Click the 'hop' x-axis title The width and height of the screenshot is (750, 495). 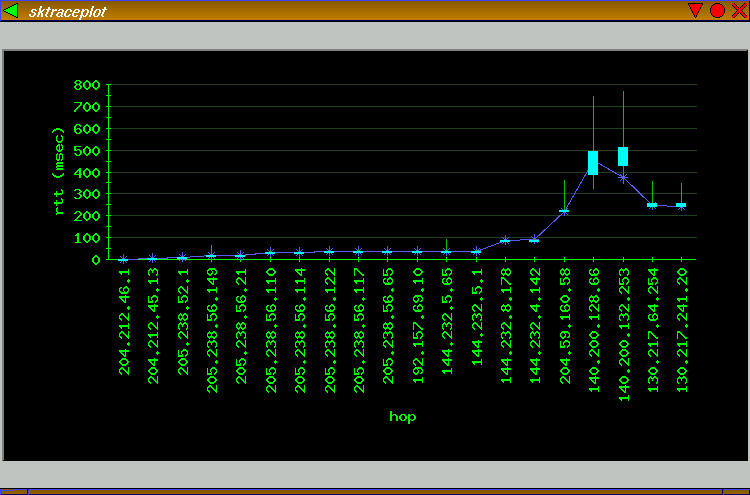click(x=403, y=416)
